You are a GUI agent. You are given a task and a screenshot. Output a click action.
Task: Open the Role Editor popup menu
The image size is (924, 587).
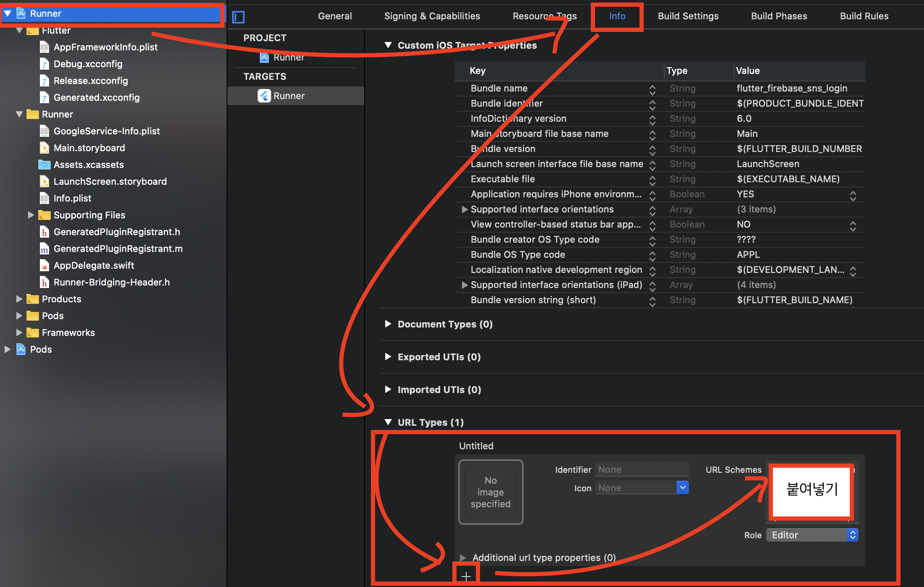(812, 535)
